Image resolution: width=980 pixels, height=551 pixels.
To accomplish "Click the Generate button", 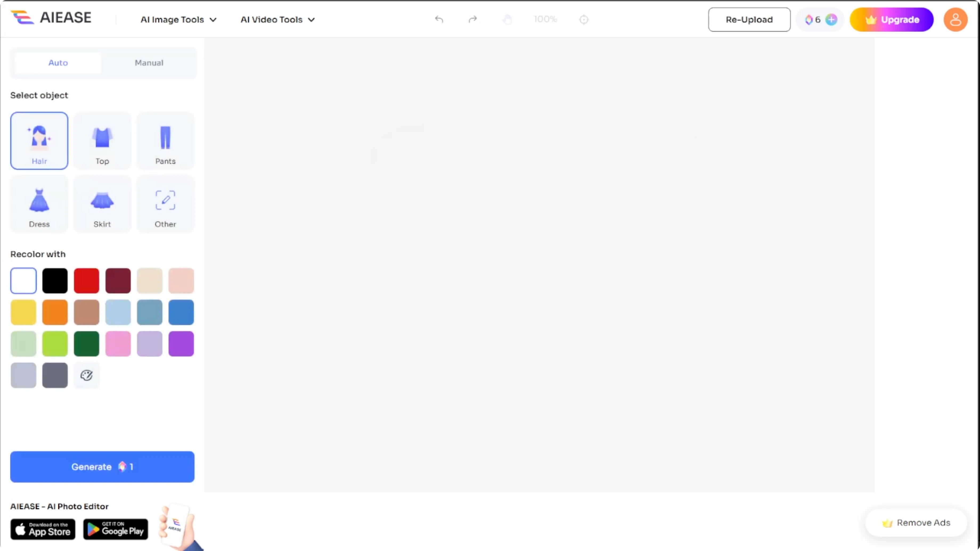I will coord(102,467).
